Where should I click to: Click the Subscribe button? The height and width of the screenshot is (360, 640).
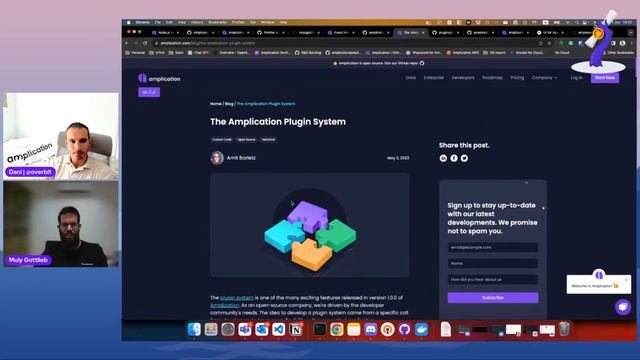[x=493, y=298]
